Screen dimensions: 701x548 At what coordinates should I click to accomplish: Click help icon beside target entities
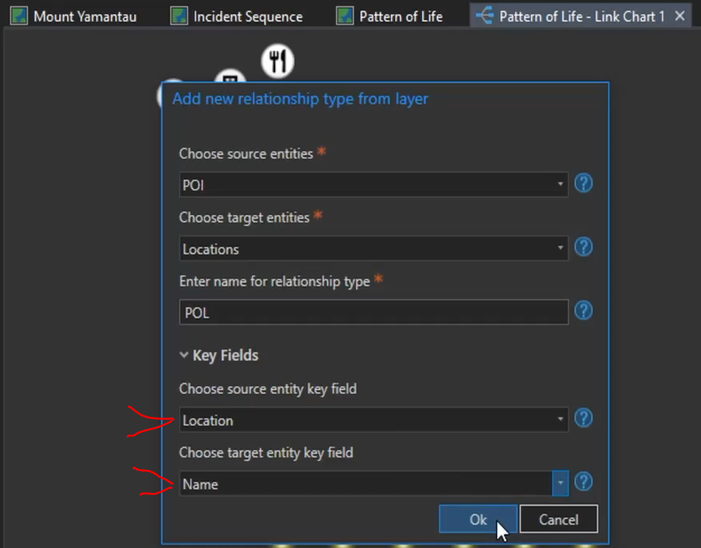point(584,247)
